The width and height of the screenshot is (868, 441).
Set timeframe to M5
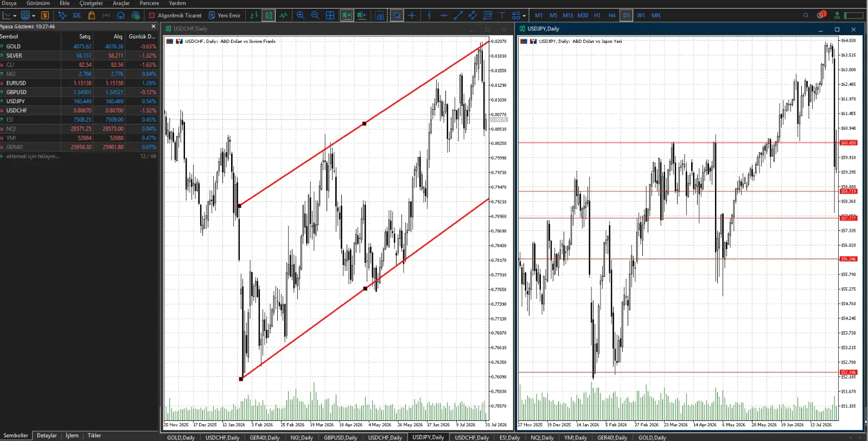[553, 15]
